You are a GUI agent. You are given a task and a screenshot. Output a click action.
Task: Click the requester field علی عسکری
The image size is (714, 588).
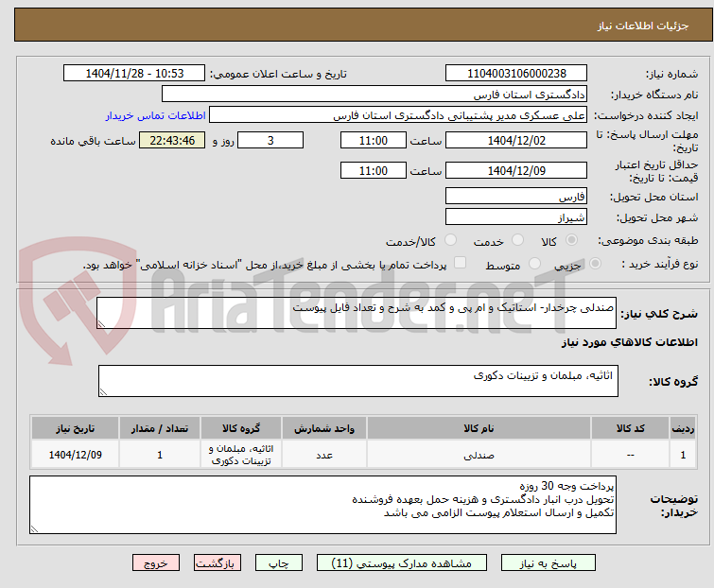pyautogui.click(x=398, y=115)
